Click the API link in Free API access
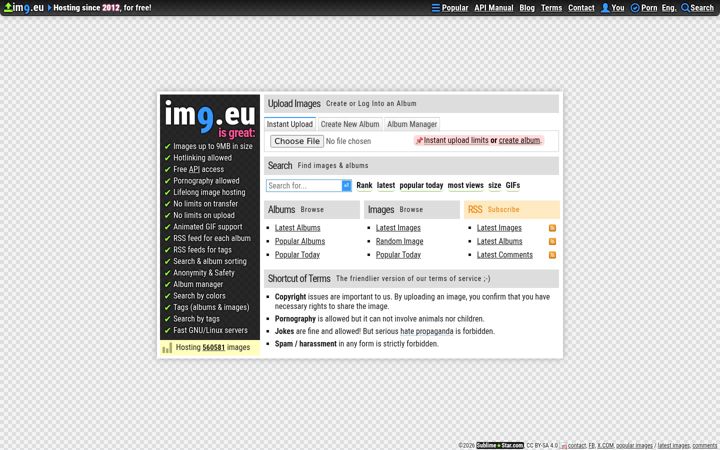The height and width of the screenshot is (450, 720). coord(194,169)
